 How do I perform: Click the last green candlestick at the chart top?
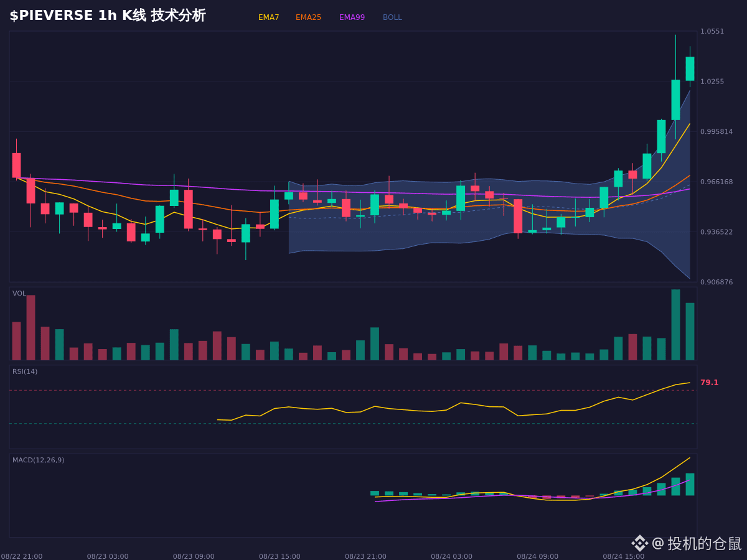[x=690, y=68]
